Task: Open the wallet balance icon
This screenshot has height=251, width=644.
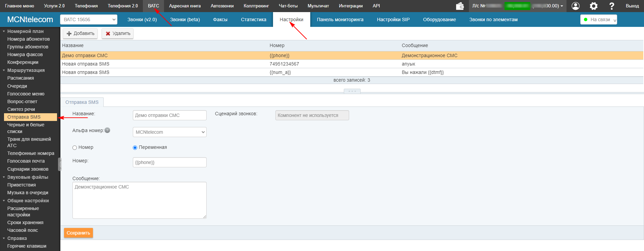Action: (460, 6)
